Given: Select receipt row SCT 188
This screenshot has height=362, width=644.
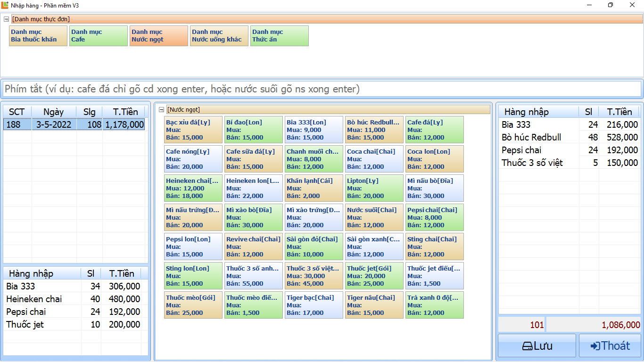Looking at the screenshot, I should (x=74, y=124).
